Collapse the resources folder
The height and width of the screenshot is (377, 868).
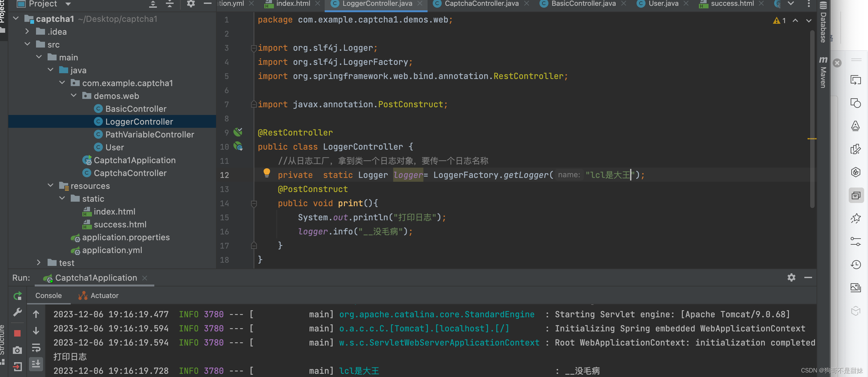coord(50,185)
